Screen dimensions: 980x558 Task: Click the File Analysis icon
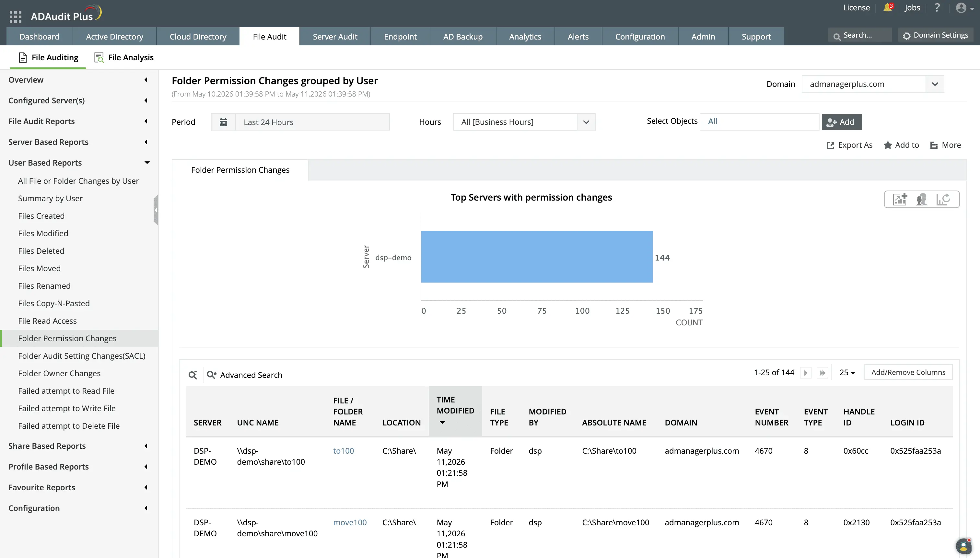[99, 57]
